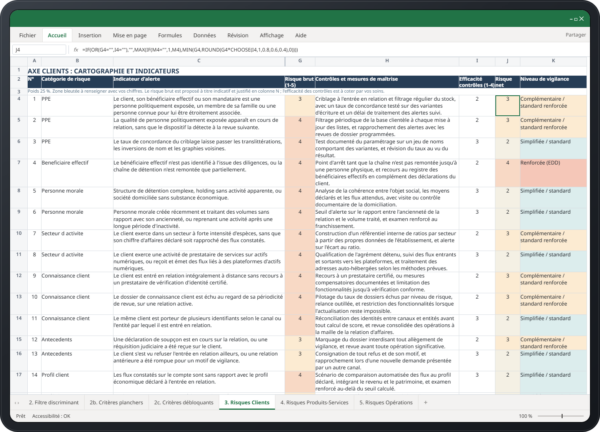Image resolution: width=600 pixels, height=432 pixels.
Task: Select column J header
Action: coord(507,60)
